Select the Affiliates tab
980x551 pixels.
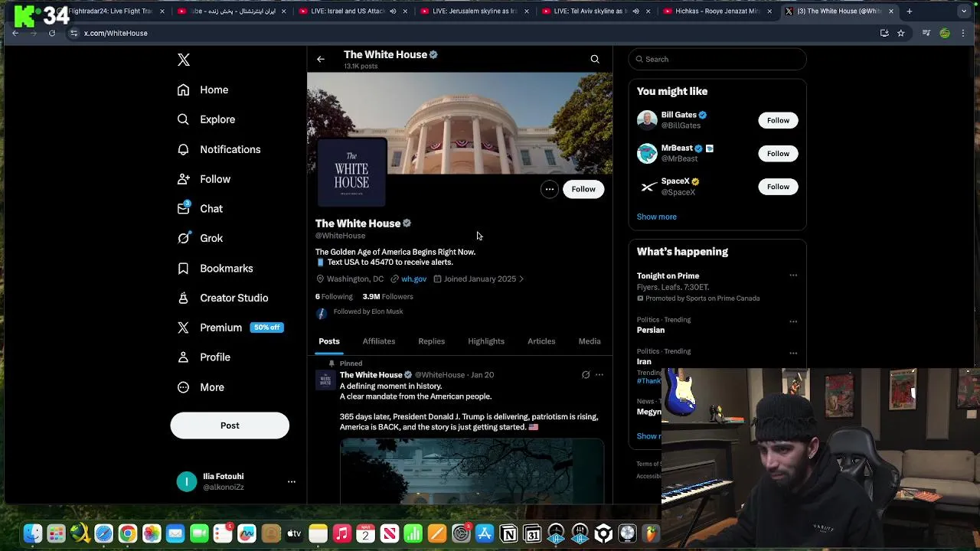point(379,341)
